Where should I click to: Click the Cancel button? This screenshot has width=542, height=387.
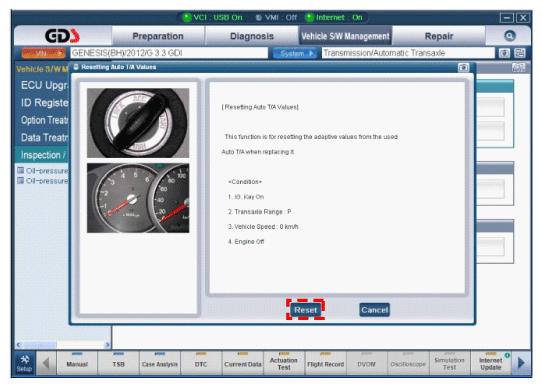click(x=374, y=310)
